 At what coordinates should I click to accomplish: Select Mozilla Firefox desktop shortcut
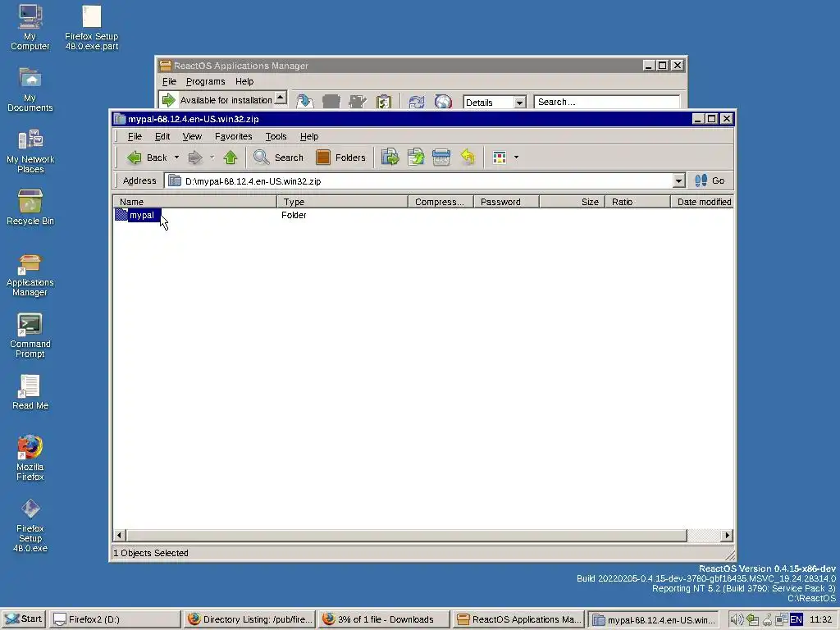coord(30,458)
